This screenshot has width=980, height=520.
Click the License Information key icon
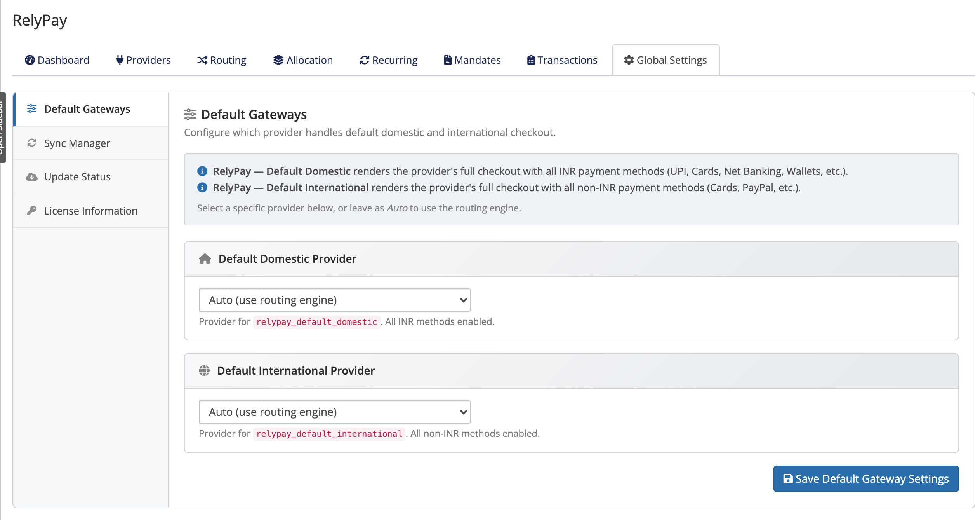[x=32, y=210]
